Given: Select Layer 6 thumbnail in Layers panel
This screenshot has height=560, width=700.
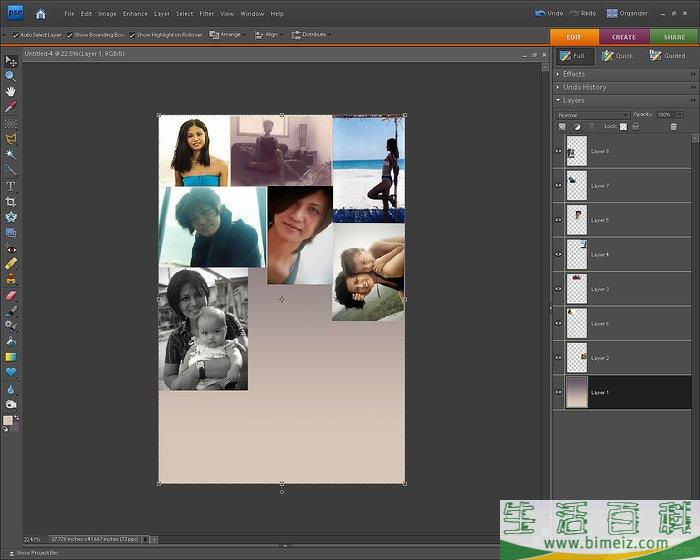Looking at the screenshot, I should click(x=577, y=323).
